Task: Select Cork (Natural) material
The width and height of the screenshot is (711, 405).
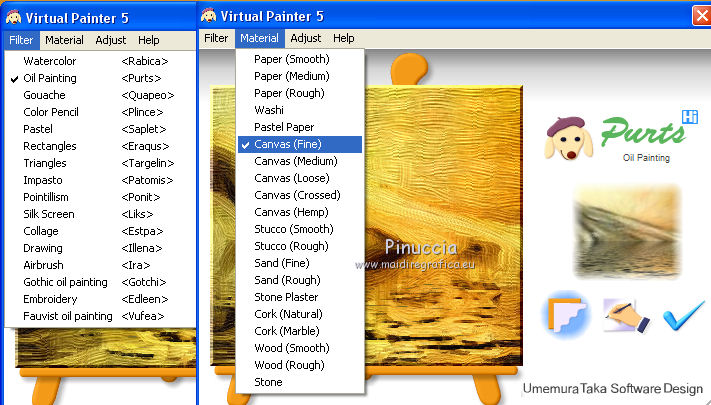Action: [x=300, y=314]
